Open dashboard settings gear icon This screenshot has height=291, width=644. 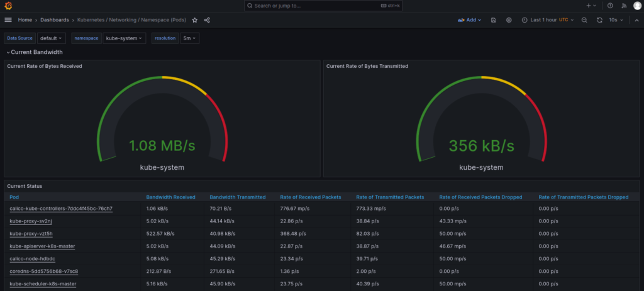click(509, 20)
